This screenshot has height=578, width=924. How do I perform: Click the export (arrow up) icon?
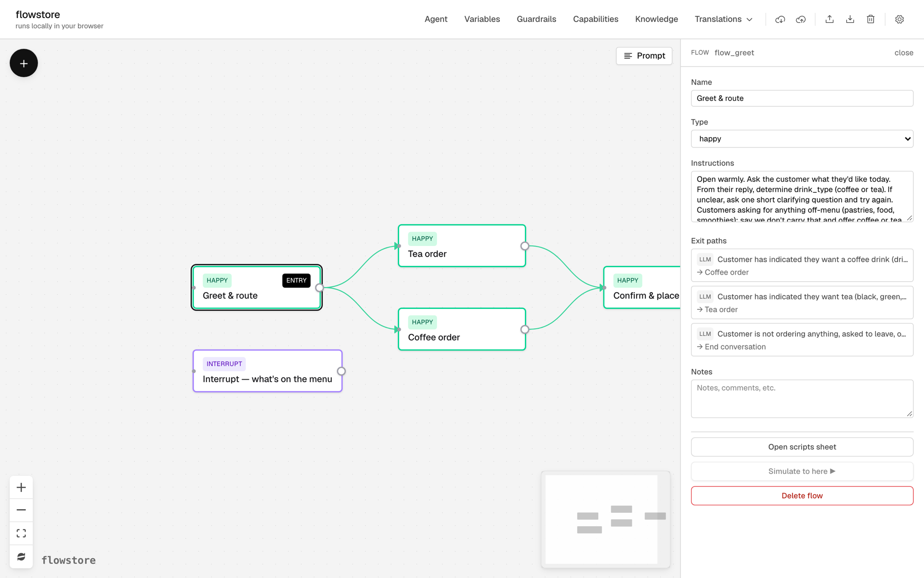tap(829, 19)
